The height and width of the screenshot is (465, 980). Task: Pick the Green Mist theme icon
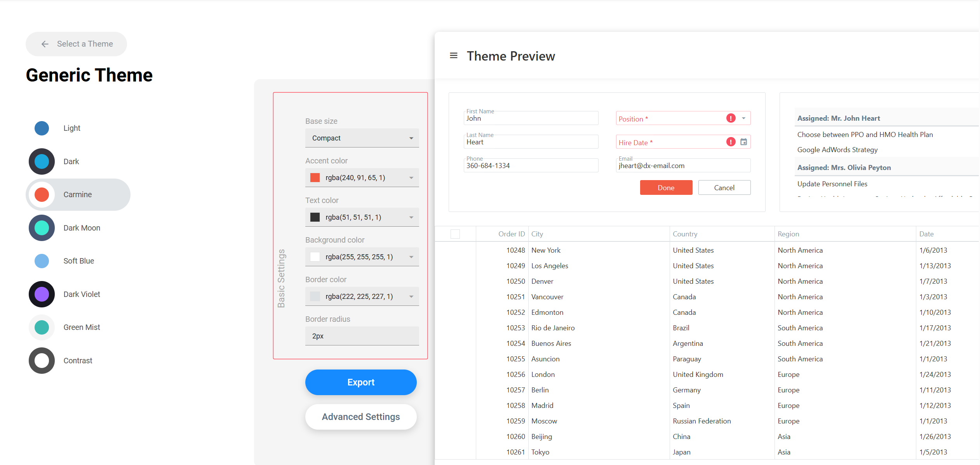point(42,327)
